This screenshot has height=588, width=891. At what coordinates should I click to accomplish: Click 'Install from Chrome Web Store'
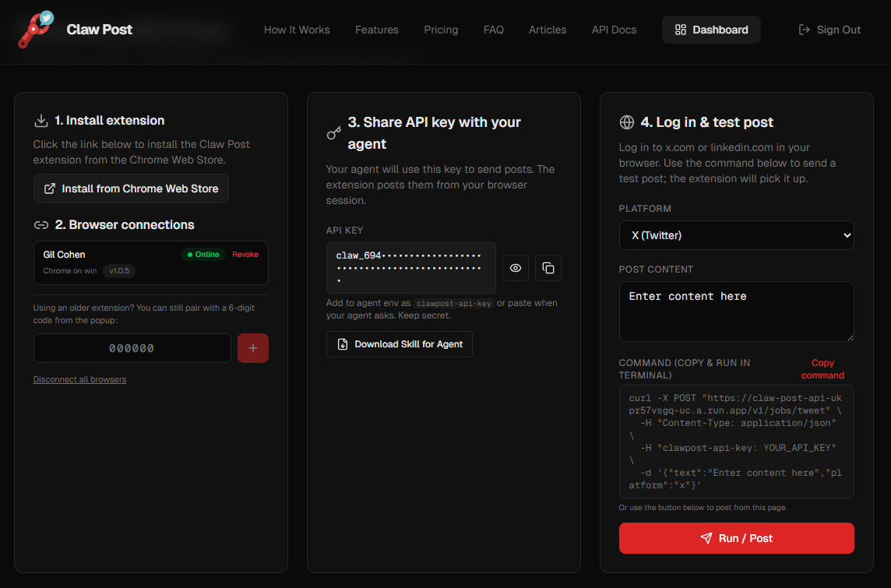coord(131,188)
